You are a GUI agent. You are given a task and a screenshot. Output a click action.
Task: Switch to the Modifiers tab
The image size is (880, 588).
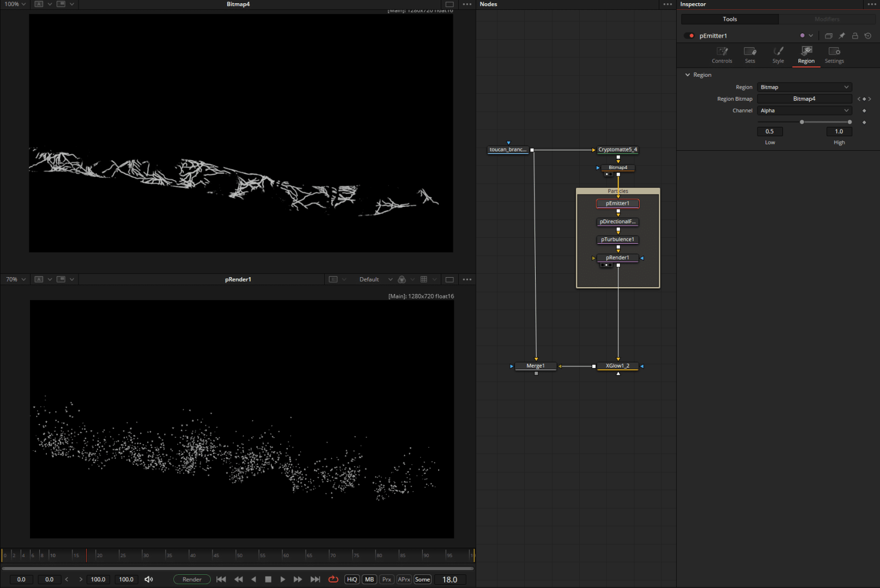827,19
